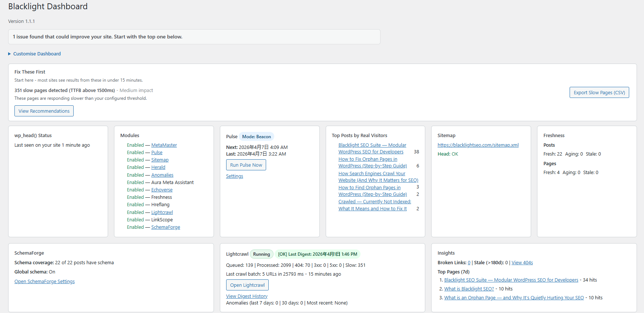This screenshot has height=313, width=644.
Task: Open the blacklightseo.com sitemap.xml URL
Action: click(x=478, y=145)
